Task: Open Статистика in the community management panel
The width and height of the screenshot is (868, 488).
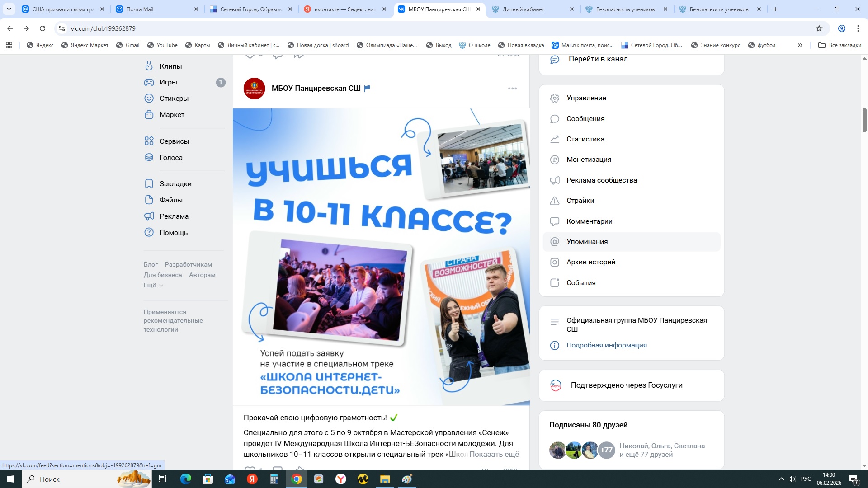Action: (x=585, y=139)
